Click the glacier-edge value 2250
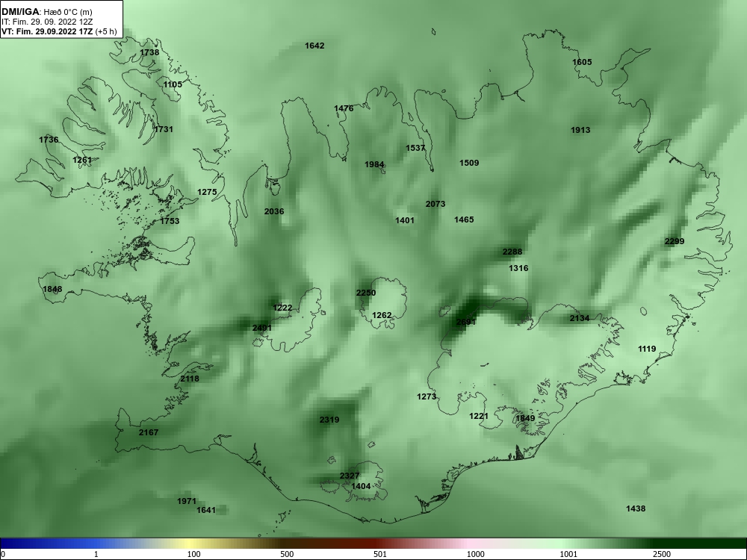The image size is (747, 560). tap(366, 293)
